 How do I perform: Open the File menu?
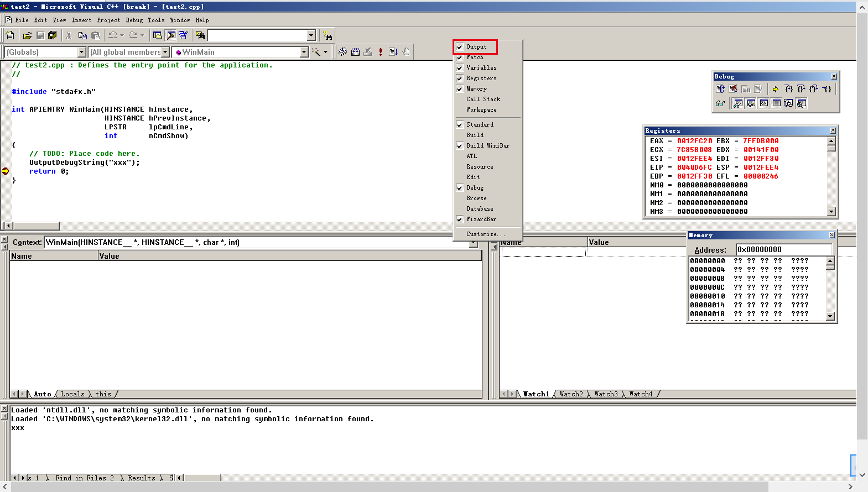22,20
